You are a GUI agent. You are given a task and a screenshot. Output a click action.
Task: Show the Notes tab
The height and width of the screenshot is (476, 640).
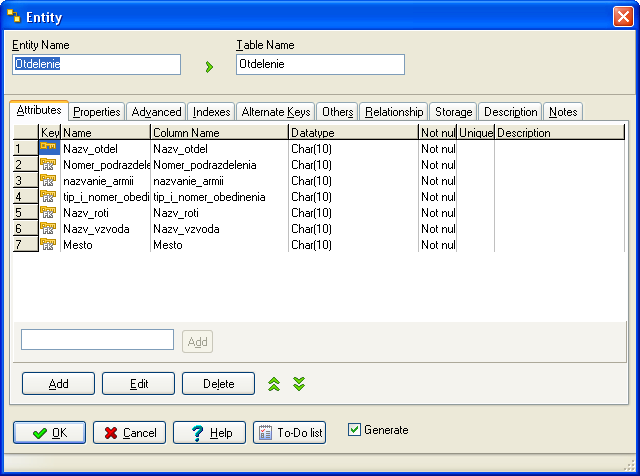pos(563,112)
